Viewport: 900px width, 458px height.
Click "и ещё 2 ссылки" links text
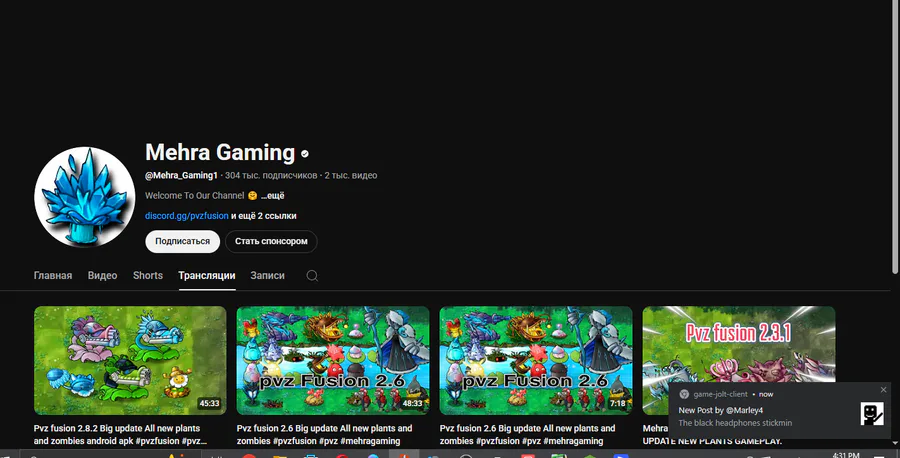[263, 216]
